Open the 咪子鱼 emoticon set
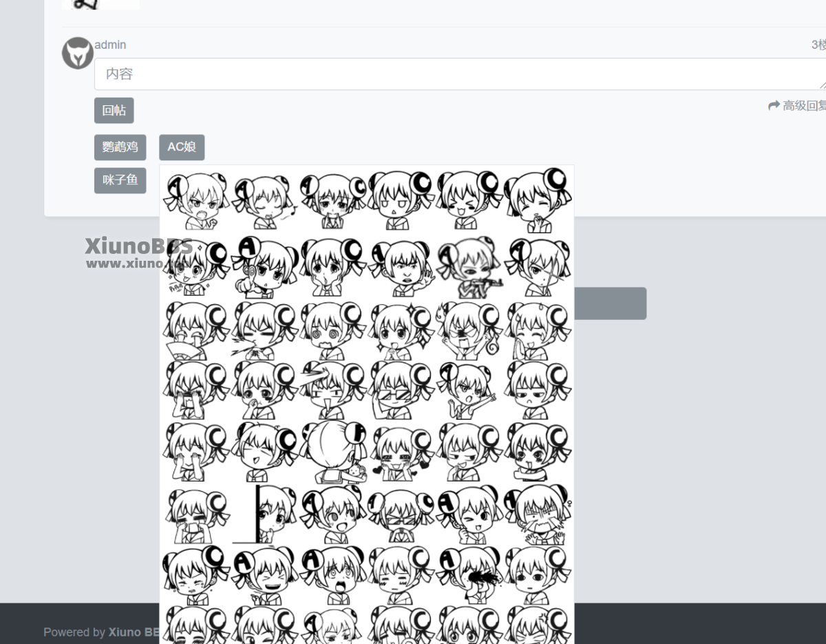 pos(120,180)
